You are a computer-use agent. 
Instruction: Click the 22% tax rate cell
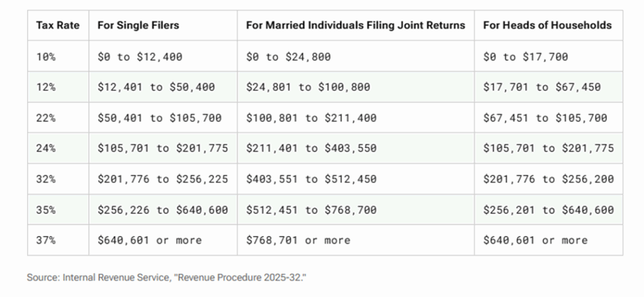coord(46,118)
